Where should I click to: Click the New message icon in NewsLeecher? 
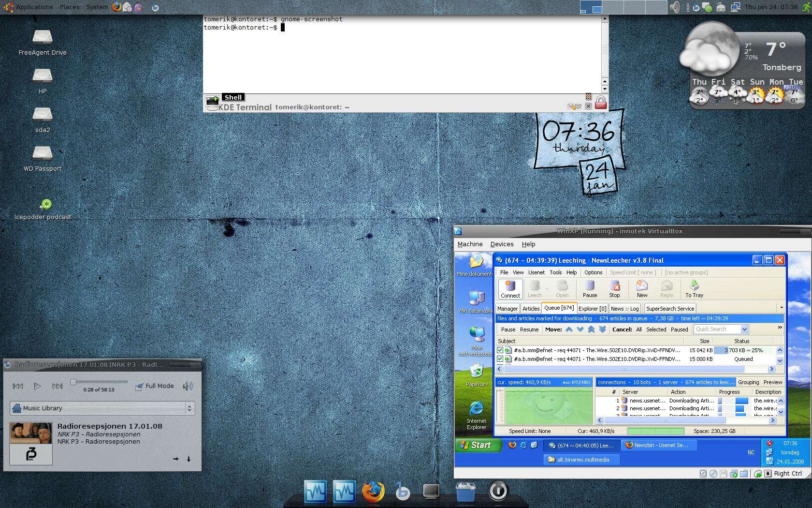click(x=642, y=289)
